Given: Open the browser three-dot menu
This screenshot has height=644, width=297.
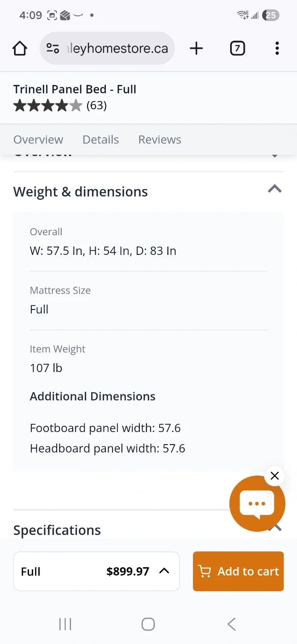Looking at the screenshot, I should click(x=277, y=48).
